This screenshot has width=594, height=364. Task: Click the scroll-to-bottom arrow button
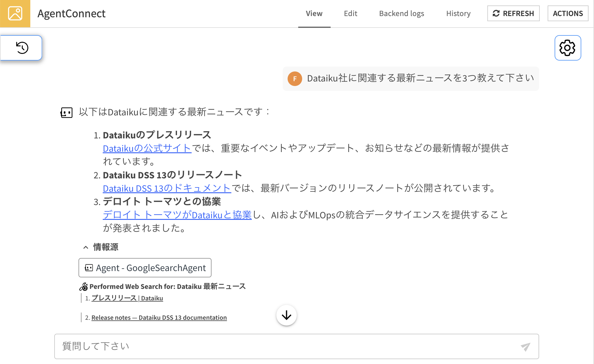point(286,315)
